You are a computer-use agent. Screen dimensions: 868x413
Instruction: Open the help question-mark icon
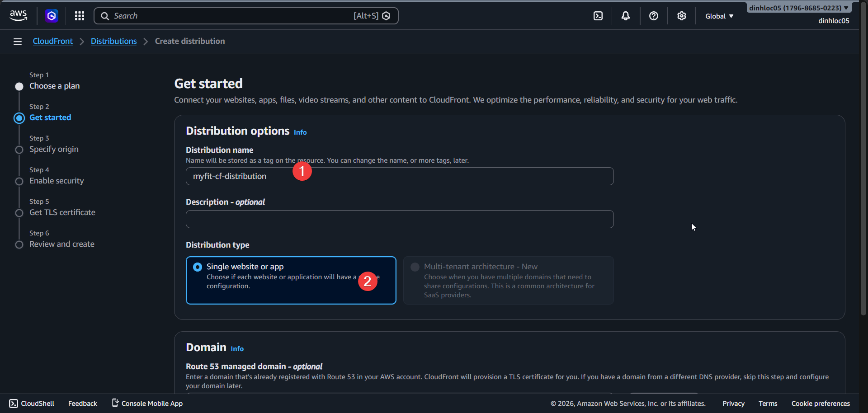point(654,16)
